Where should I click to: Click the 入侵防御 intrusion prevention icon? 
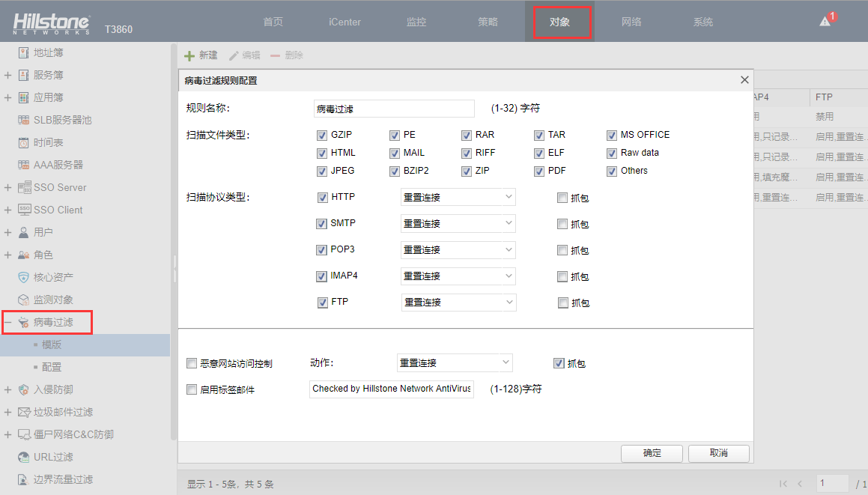pos(23,390)
